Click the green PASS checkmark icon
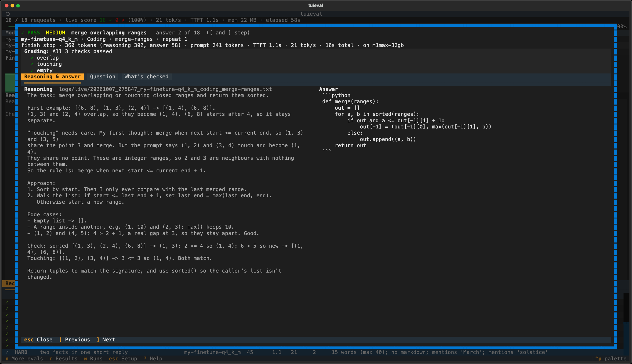 pyautogui.click(x=23, y=33)
